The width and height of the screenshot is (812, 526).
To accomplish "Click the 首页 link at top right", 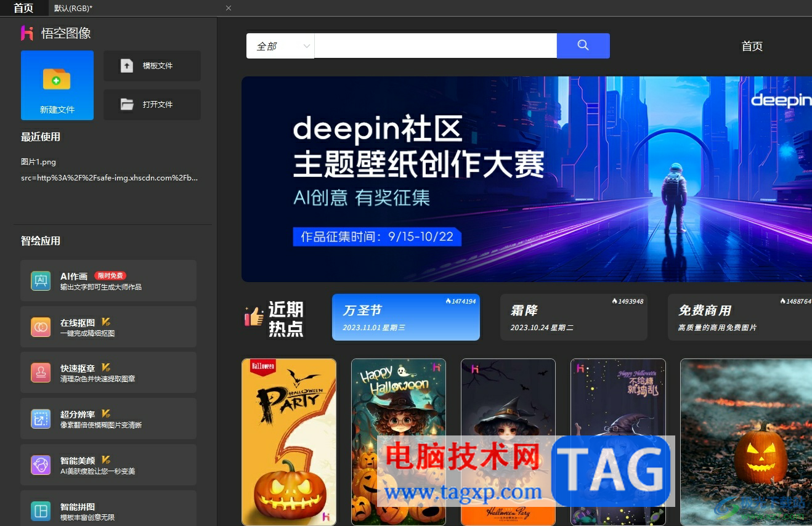I will click(x=752, y=46).
